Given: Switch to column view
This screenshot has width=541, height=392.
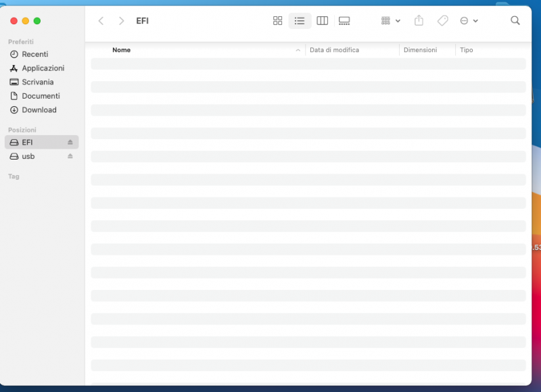Looking at the screenshot, I should point(323,21).
